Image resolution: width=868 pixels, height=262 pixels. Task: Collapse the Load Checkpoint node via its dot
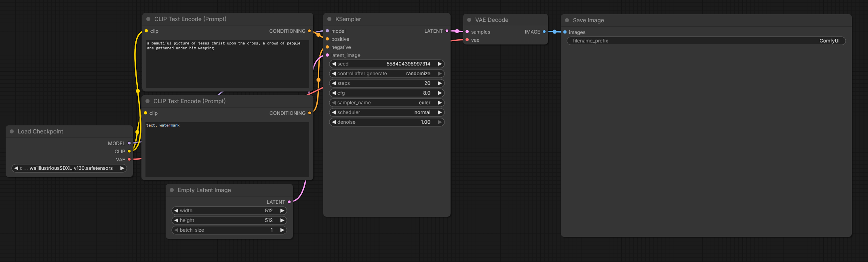12,131
